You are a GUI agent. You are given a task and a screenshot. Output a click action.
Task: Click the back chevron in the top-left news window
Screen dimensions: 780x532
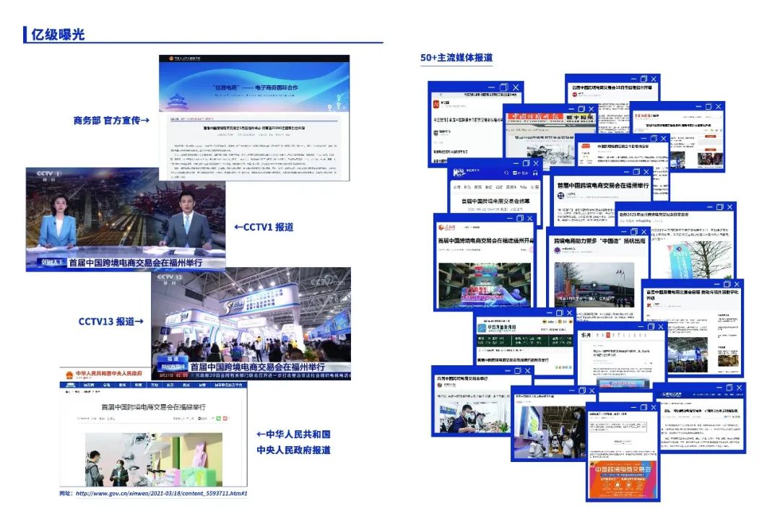tap(441, 95)
